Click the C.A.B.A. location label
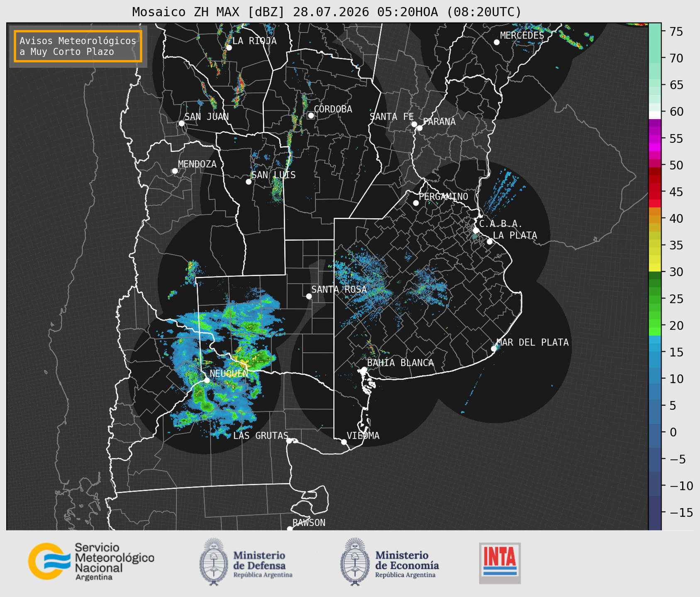This screenshot has width=700, height=597. click(x=500, y=224)
